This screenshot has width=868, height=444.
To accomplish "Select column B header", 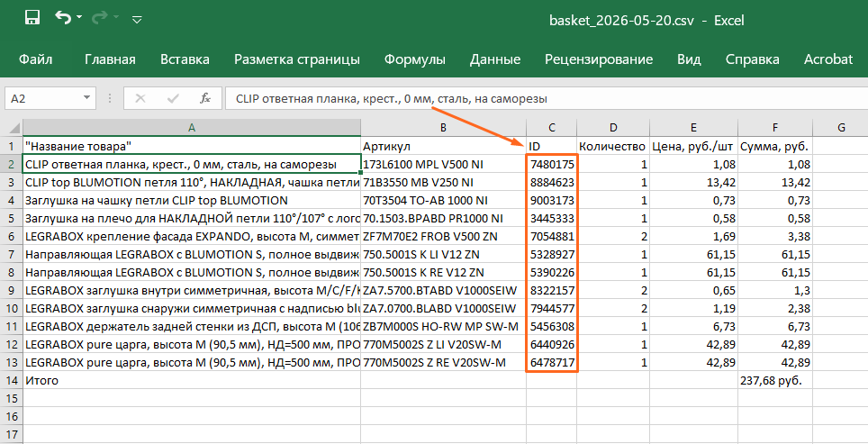I will tap(443, 128).
